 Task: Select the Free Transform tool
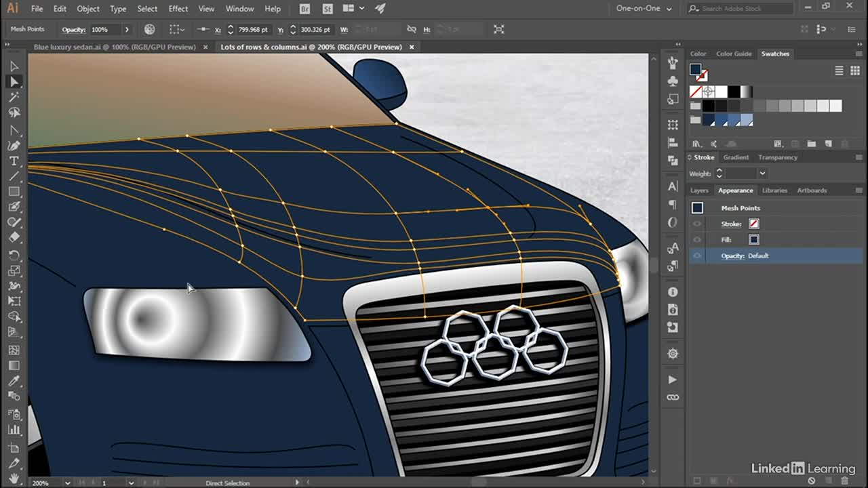14,302
